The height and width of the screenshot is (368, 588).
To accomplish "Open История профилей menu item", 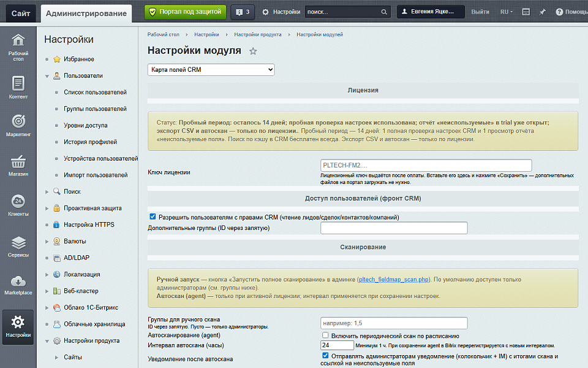I will click(91, 142).
